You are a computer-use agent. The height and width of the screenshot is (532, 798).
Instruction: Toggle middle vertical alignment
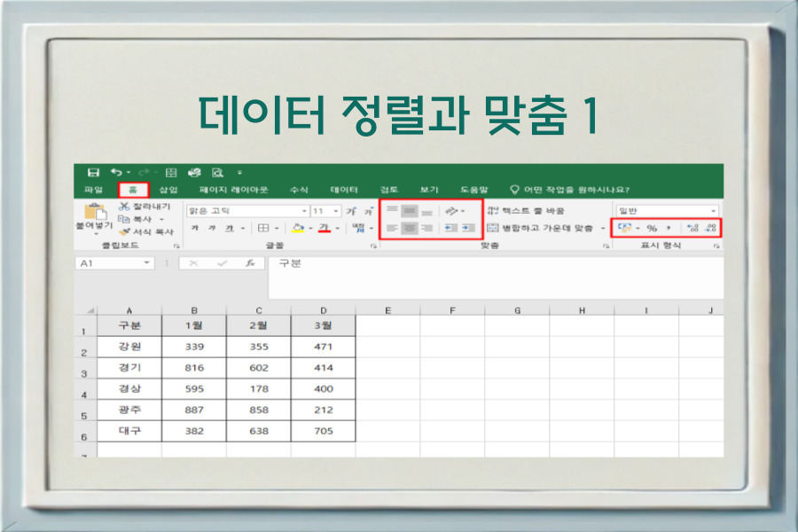(409, 211)
